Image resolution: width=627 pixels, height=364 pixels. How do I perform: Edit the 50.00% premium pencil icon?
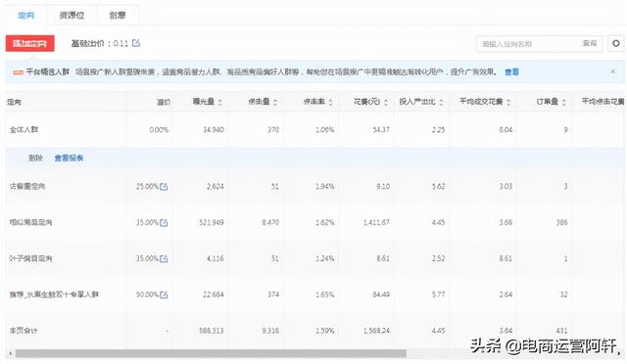click(x=164, y=295)
